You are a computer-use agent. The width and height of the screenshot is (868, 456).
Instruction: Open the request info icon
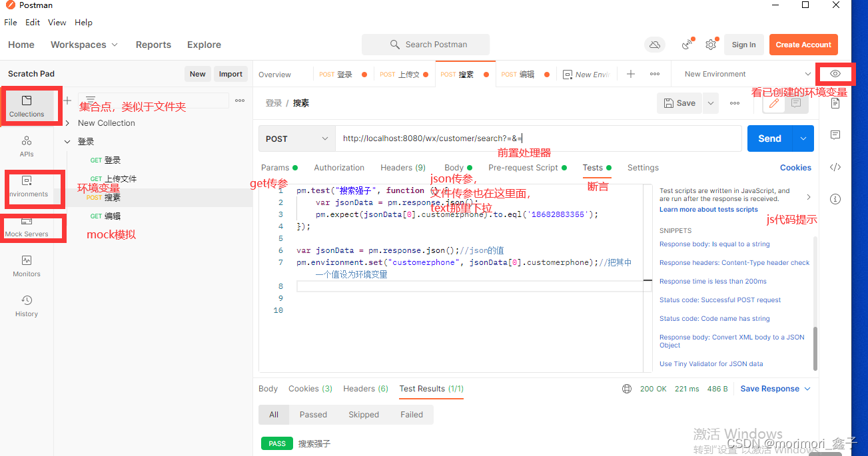(835, 199)
